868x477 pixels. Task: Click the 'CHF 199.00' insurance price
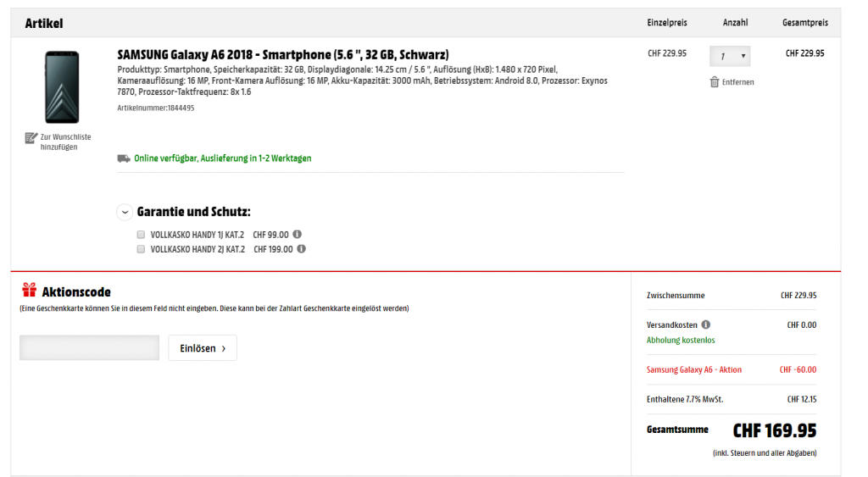click(x=273, y=249)
